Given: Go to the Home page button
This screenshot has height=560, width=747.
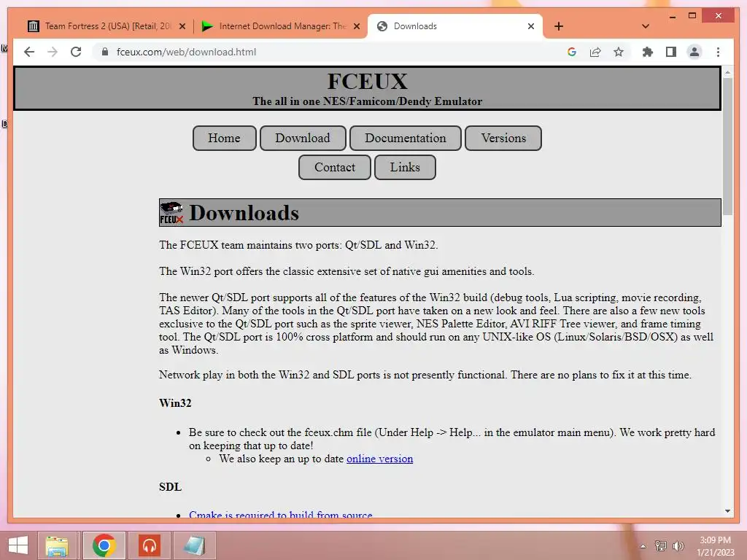Looking at the screenshot, I should (225, 138).
